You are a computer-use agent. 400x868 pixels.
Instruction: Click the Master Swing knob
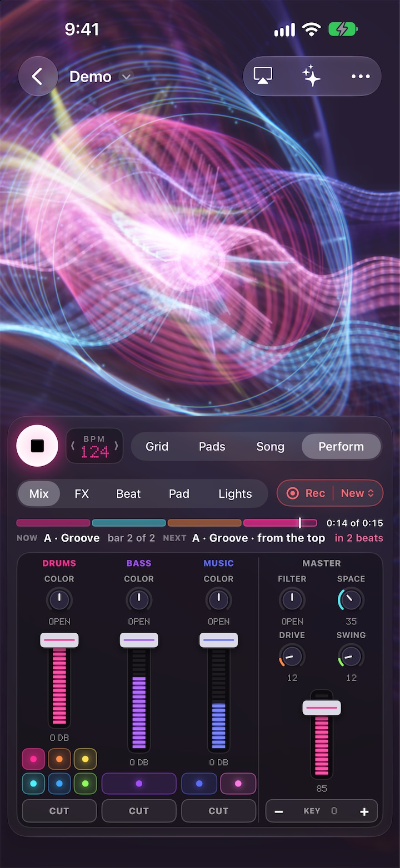351,656
